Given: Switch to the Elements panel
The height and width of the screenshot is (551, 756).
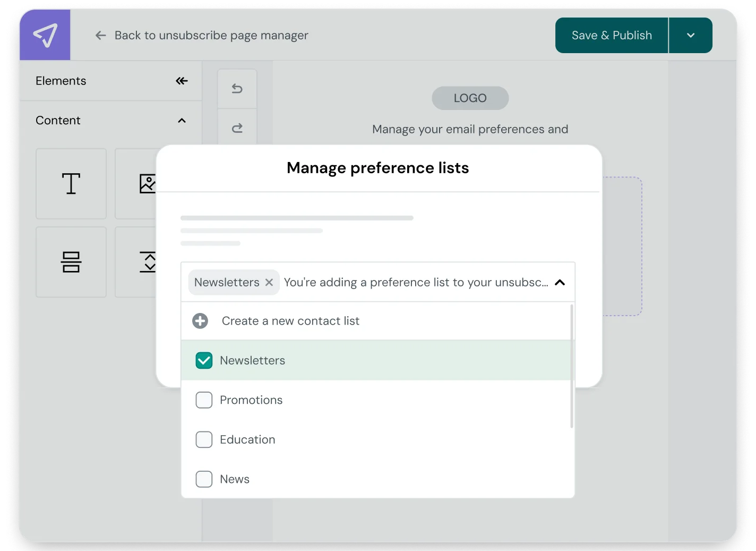Looking at the screenshot, I should click(x=61, y=81).
